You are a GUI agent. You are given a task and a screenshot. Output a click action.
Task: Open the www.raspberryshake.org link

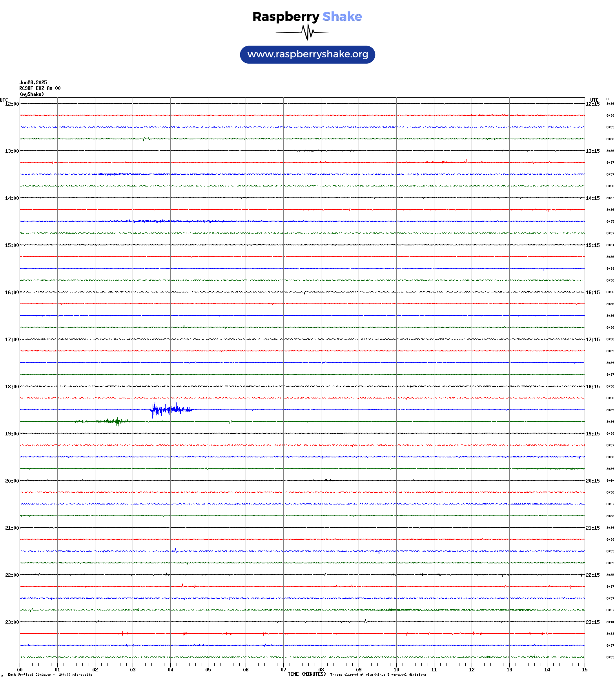[308, 55]
